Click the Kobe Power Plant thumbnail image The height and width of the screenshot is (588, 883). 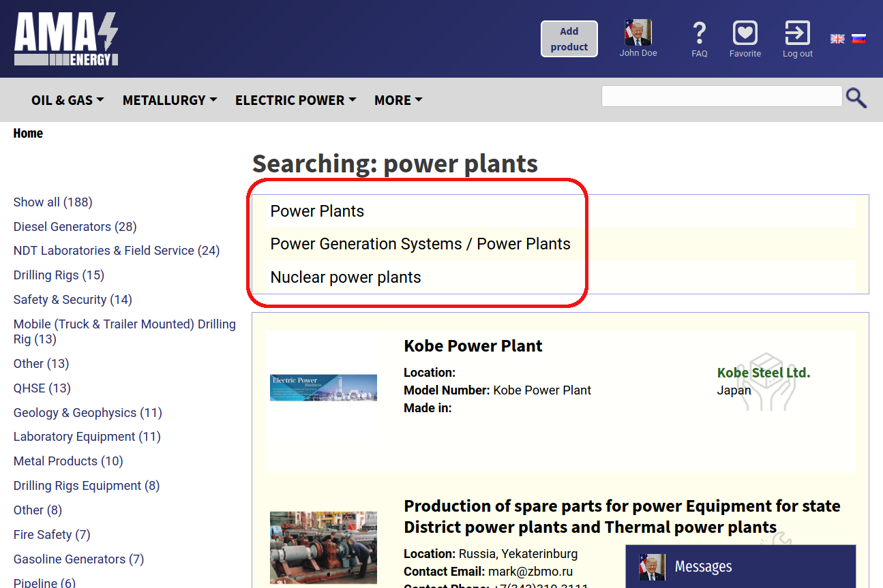[x=323, y=388]
